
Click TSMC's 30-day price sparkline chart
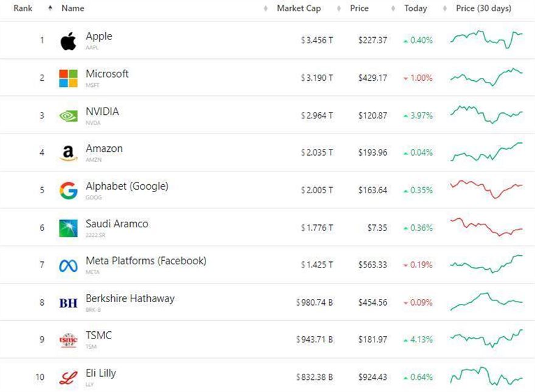click(x=486, y=339)
